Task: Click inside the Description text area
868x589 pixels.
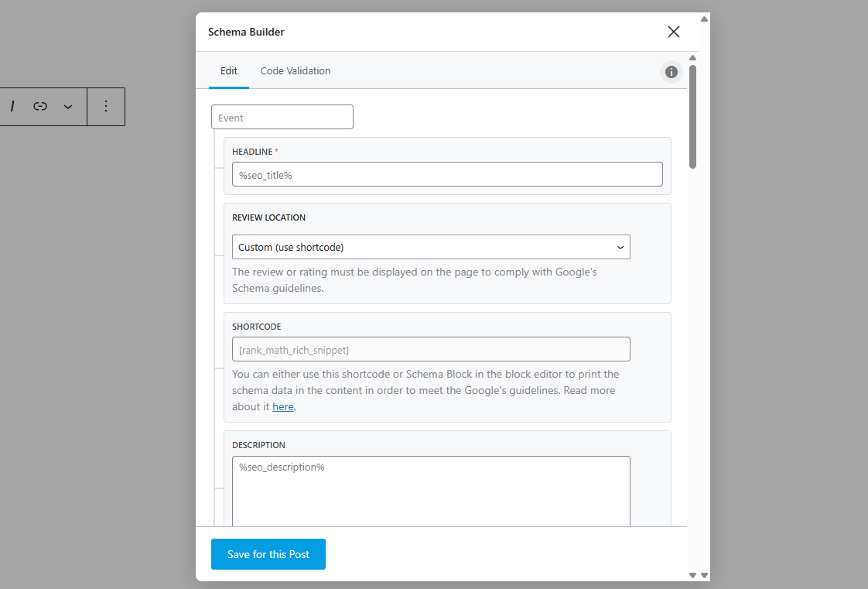Action: [431, 491]
